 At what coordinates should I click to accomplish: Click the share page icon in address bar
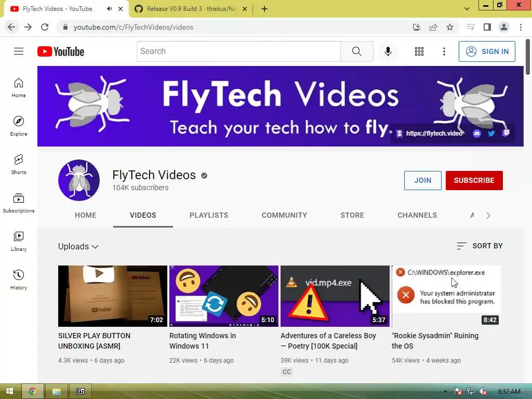click(x=433, y=27)
